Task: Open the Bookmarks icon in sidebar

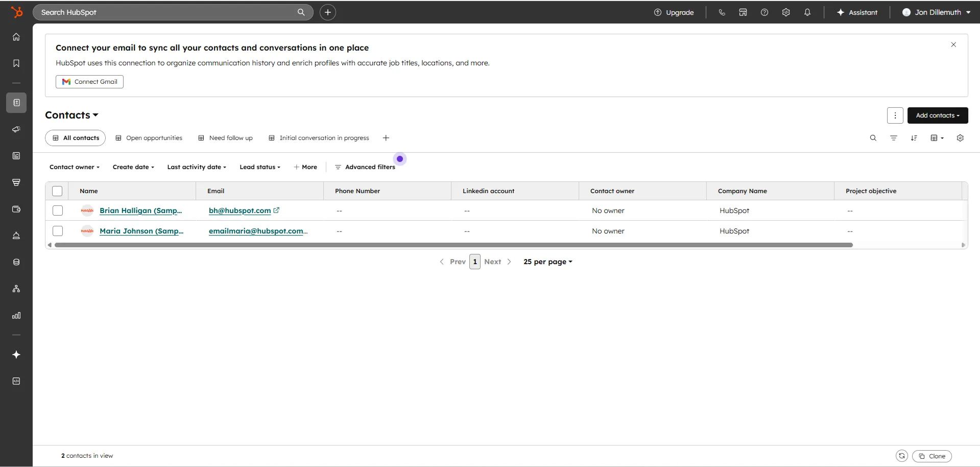Action: pyautogui.click(x=16, y=63)
